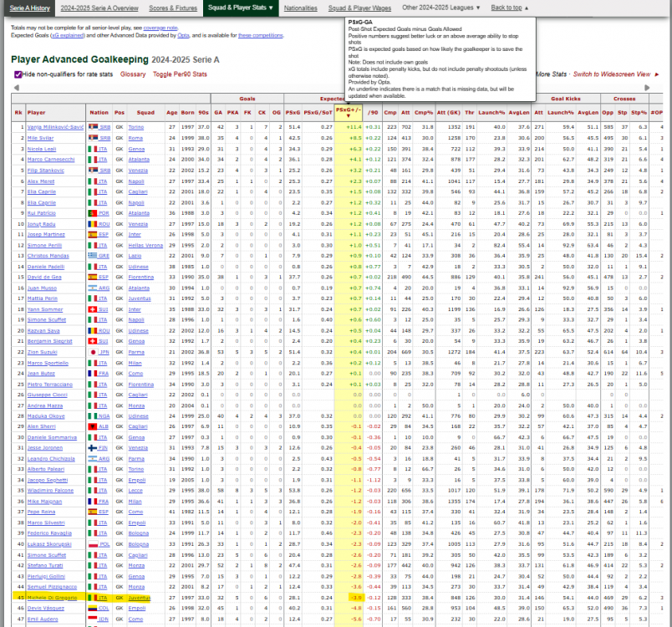
Task: Sort table by Stp% column header
Action: pos(639,113)
